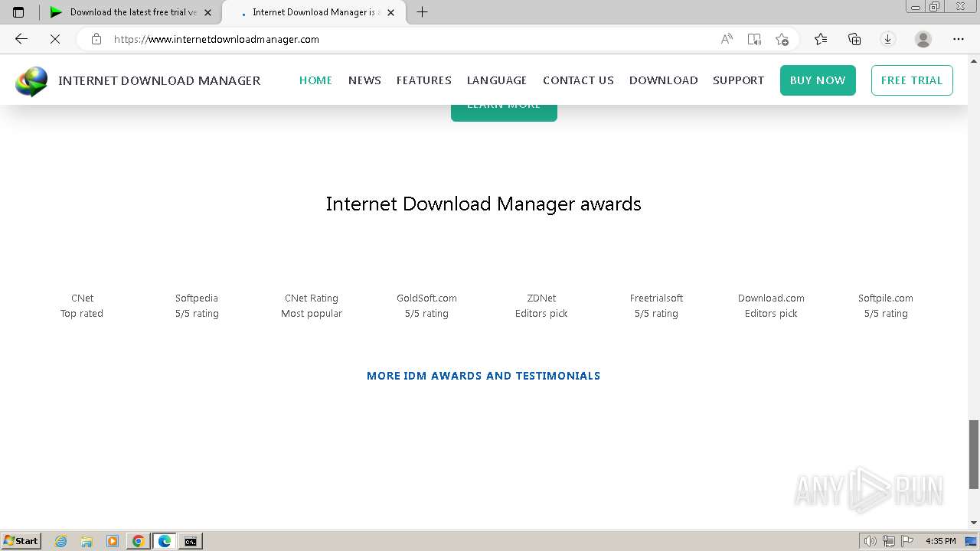Image resolution: width=980 pixels, height=551 pixels.
Task: Open Google Chrome from taskbar
Action: 139,541
